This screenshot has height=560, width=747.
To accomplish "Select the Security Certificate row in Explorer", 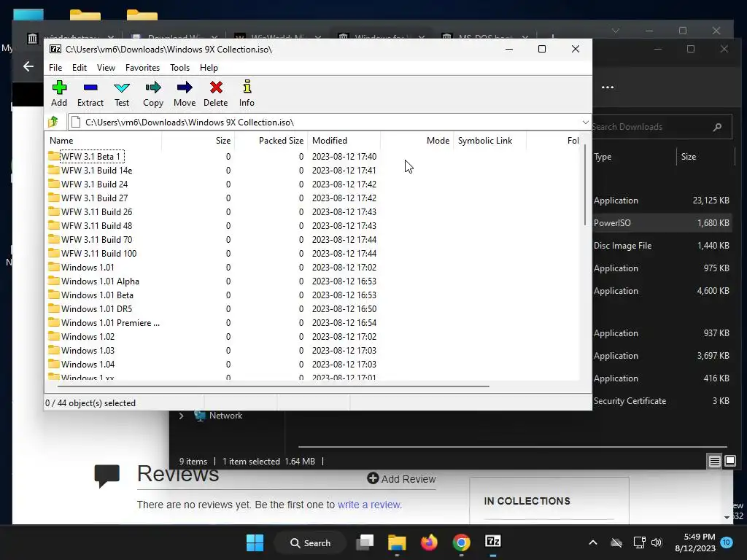I will (662, 401).
